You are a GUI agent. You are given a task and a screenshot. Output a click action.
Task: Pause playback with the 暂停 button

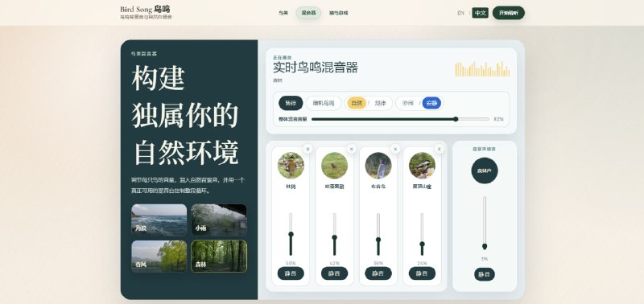click(x=291, y=104)
